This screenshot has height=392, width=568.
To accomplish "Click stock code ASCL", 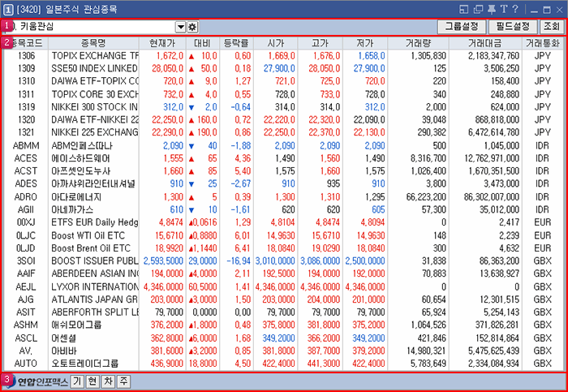I will pos(26,338).
